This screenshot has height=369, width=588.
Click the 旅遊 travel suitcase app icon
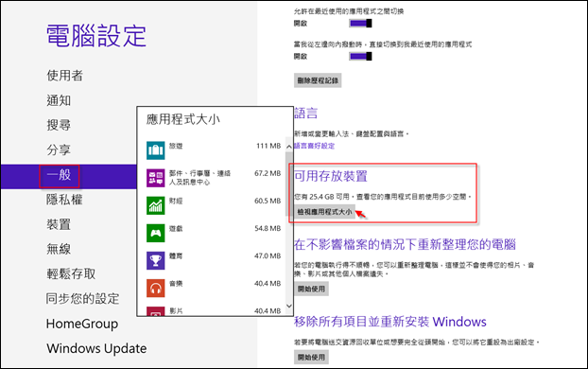pyautogui.click(x=156, y=150)
